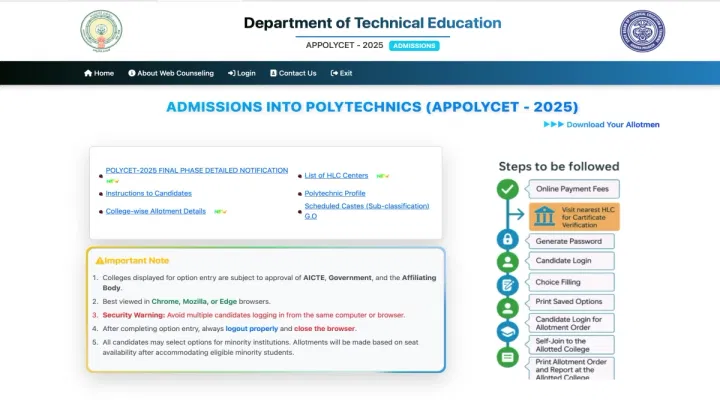Viewport: 720px width, 400px height.
Task: Click the scrolling Download Your Allotment text
Action: [612, 125]
